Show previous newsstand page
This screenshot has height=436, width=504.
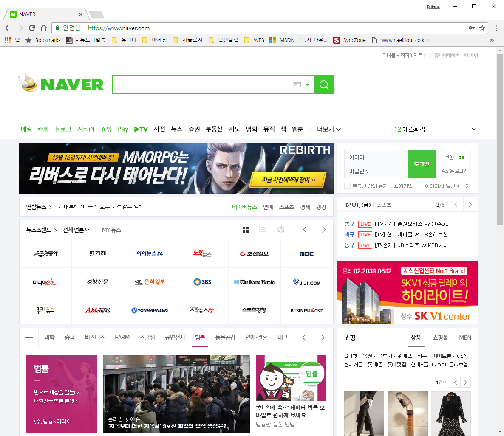(305, 230)
